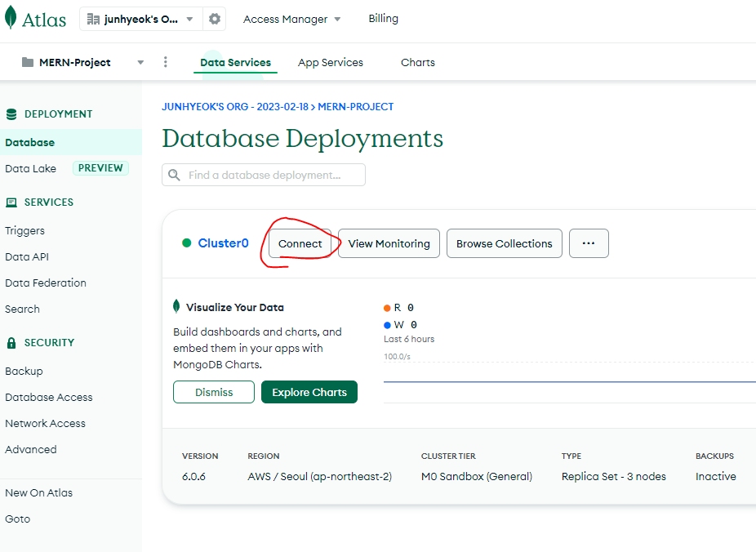
Task: Open New On Atlas
Action: click(38, 492)
